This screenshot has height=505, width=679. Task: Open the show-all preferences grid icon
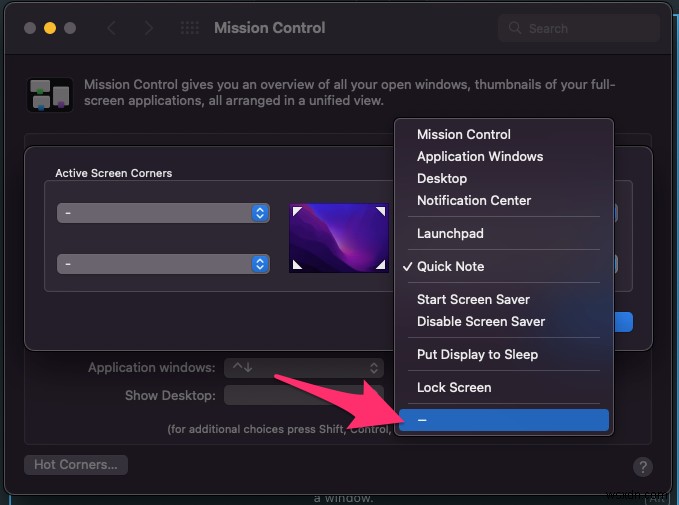click(190, 28)
